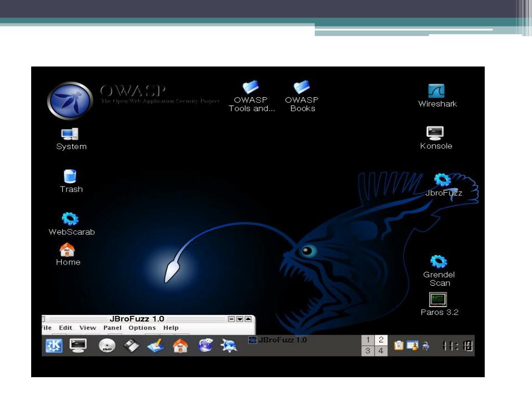Click the panel clock
The height and width of the screenshot is (399, 532).
458,346
